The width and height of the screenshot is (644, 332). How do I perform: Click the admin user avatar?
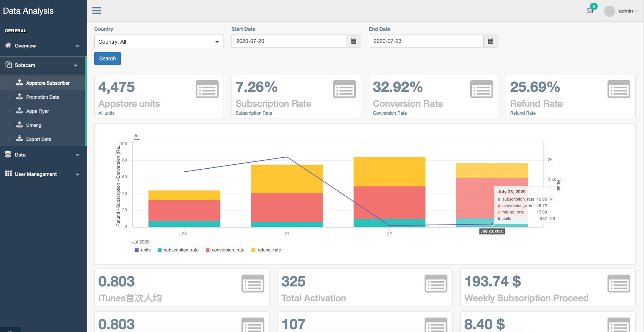[609, 11]
